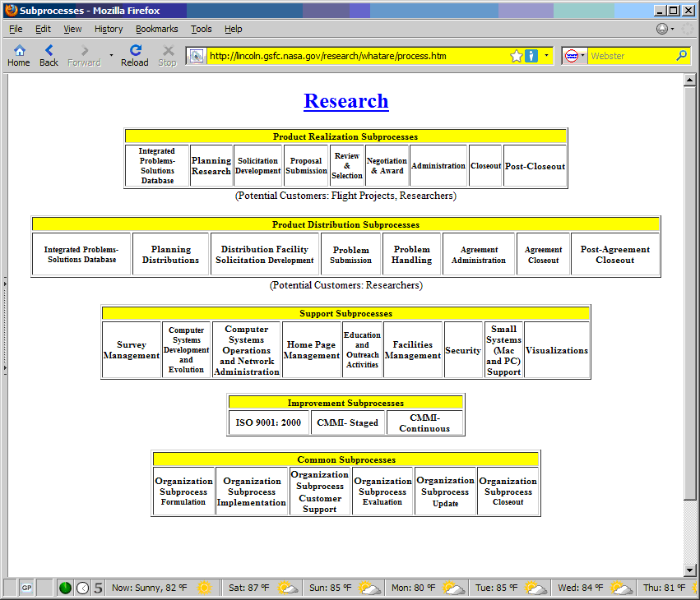Screen dimensions: 700x600
Task: Click 'CMMI- Continuous' cell
Action: (x=424, y=422)
